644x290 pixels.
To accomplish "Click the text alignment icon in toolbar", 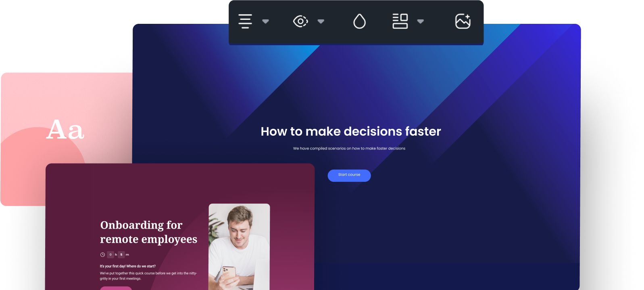I will point(245,21).
